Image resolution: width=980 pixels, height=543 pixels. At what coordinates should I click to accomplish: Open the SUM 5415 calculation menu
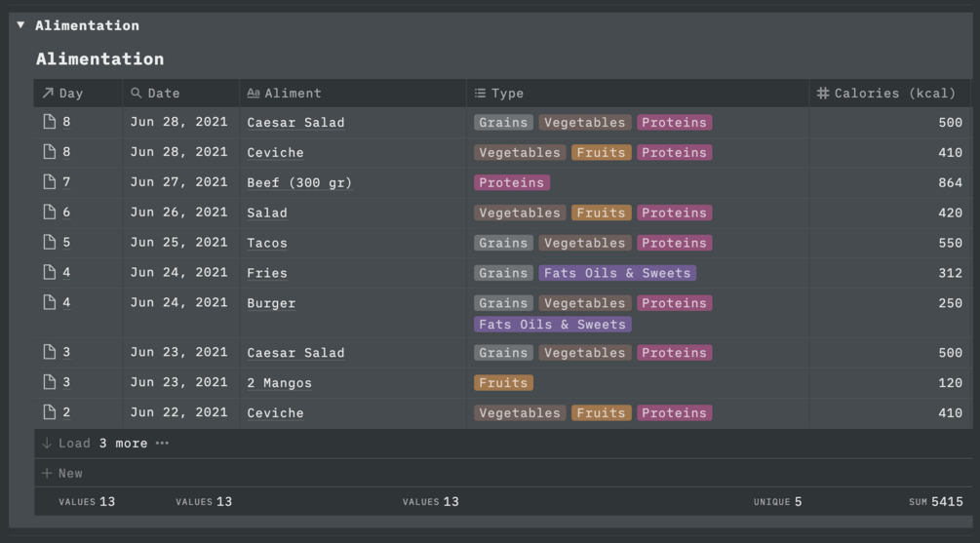tap(935, 502)
